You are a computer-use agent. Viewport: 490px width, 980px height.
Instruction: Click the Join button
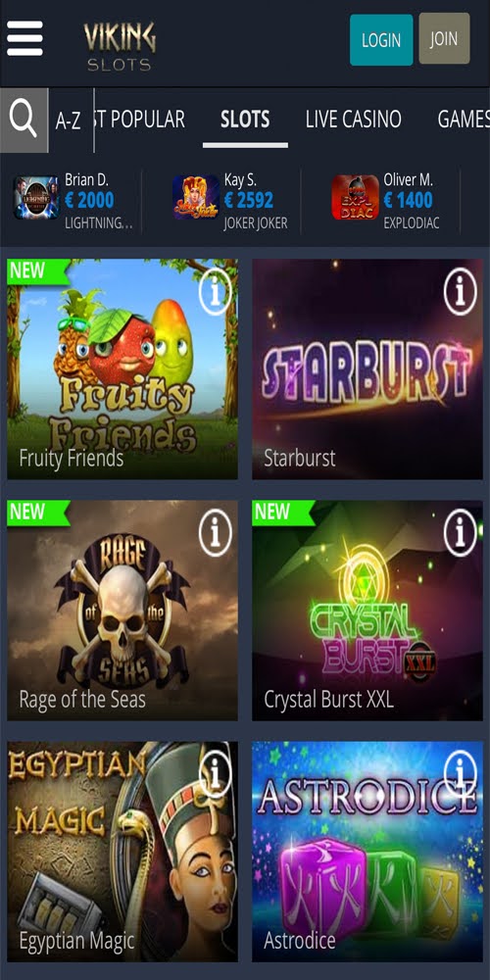point(444,39)
